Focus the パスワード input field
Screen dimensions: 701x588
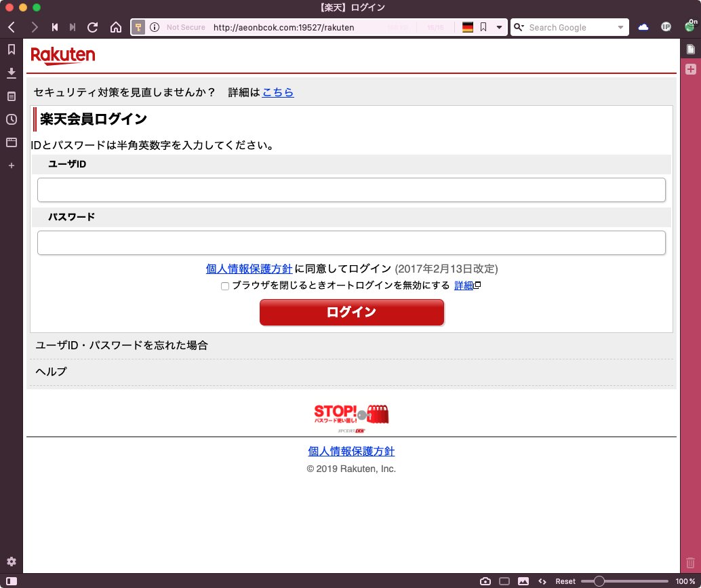click(351, 243)
